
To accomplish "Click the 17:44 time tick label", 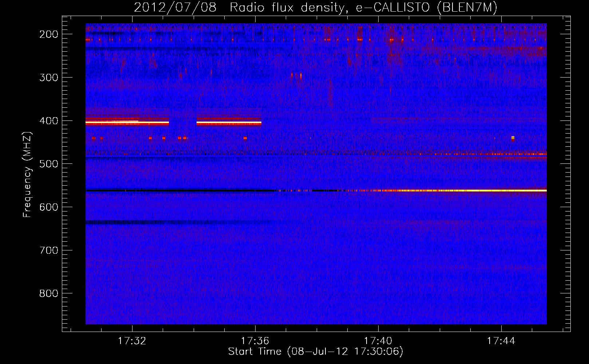I will point(501,341).
